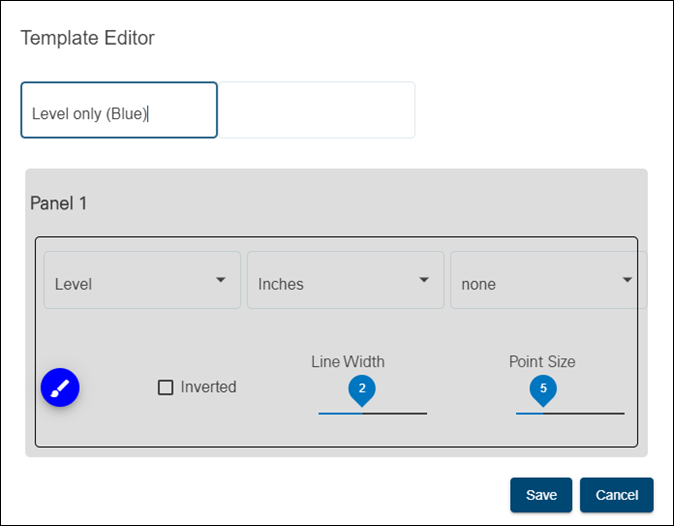Click the empty box right of the name field

(316, 110)
